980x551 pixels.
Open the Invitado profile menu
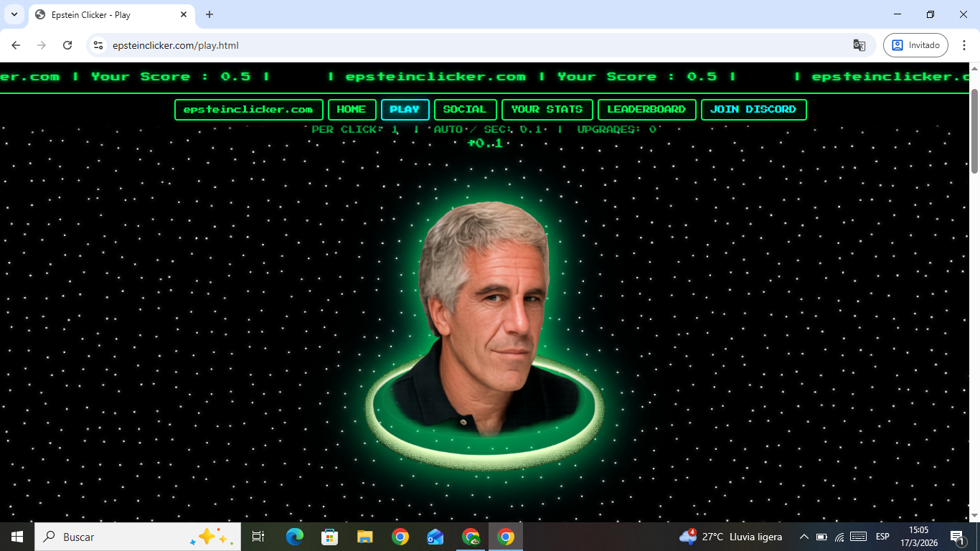(x=915, y=45)
